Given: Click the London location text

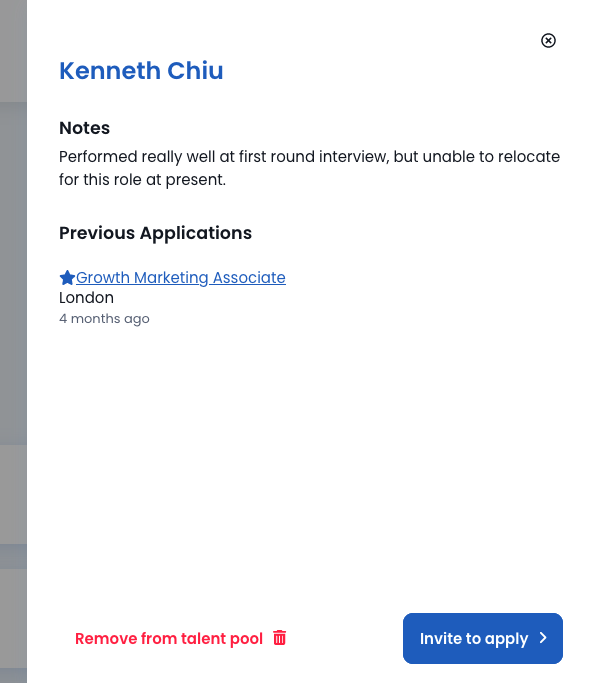Looking at the screenshot, I should 86,298.
